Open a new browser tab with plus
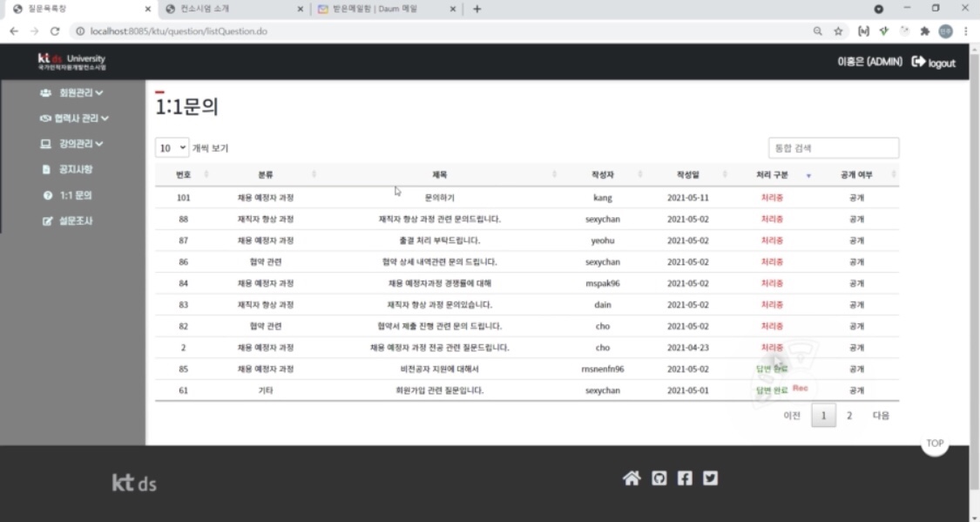 point(476,9)
